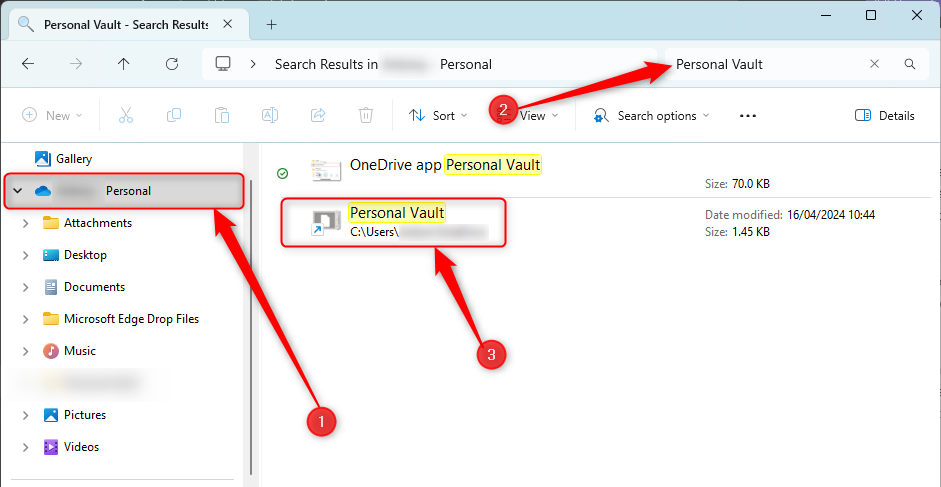Click the address bar chevron separator

tap(253, 64)
